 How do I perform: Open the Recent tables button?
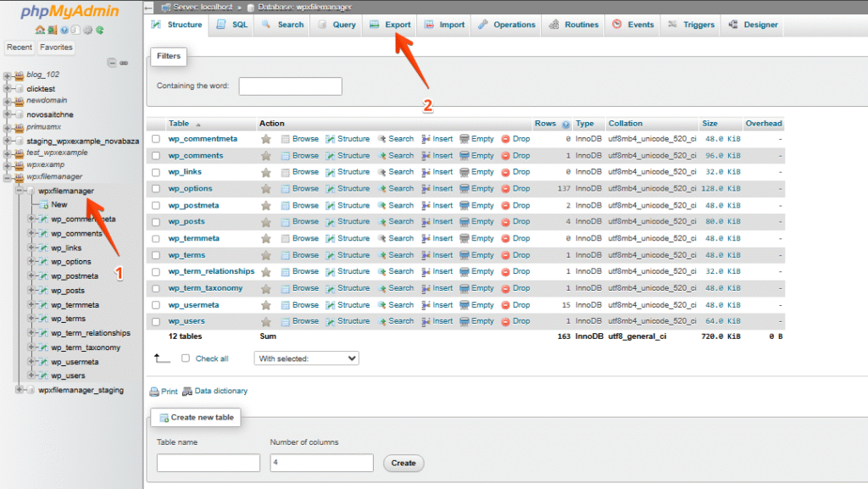pyautogui.click(x=19, y=47)
